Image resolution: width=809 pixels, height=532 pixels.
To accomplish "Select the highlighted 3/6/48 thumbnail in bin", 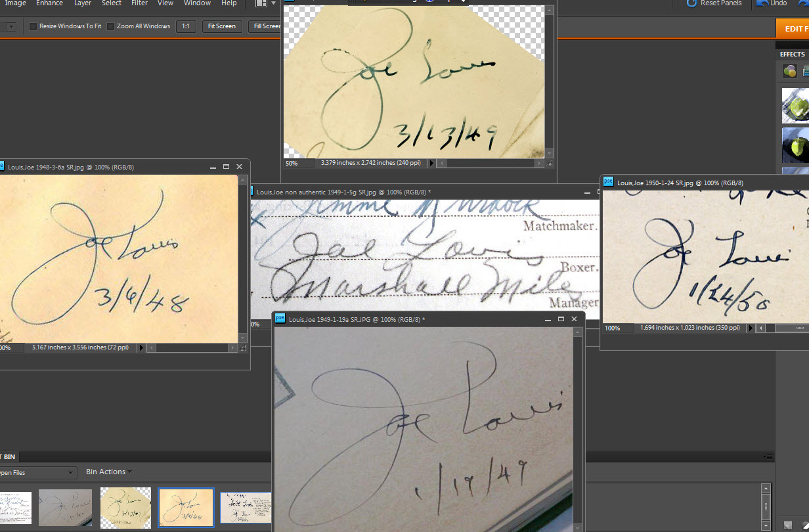I will [186, 508].
